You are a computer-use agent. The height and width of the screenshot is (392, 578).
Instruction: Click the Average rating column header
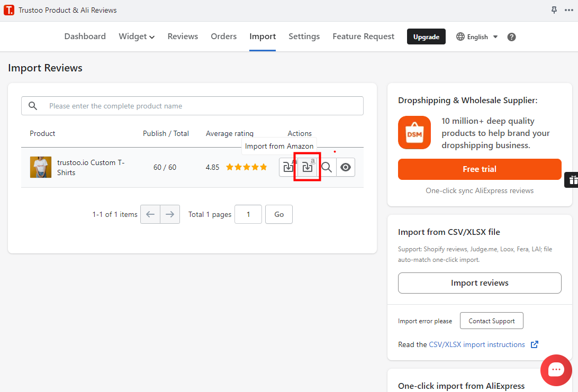(x=230, y=133)
